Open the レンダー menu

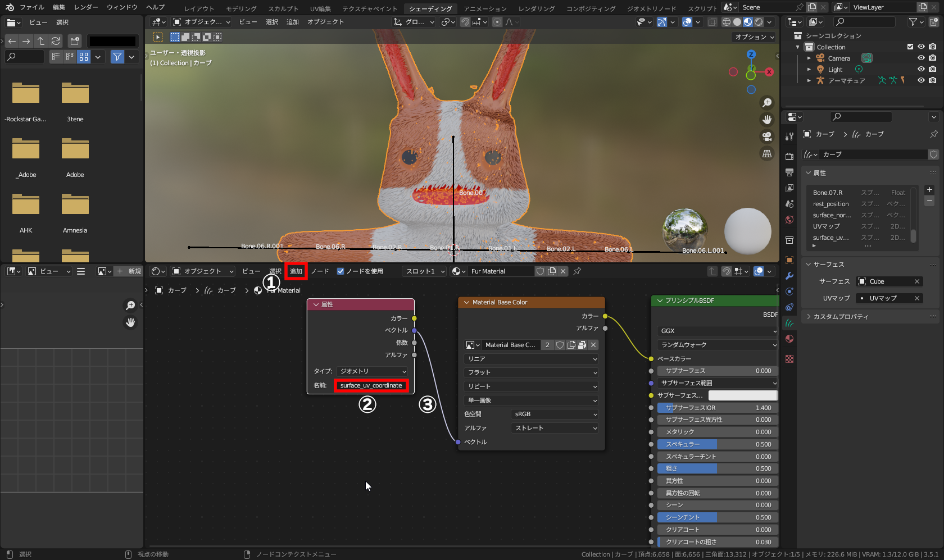(86, 7)
